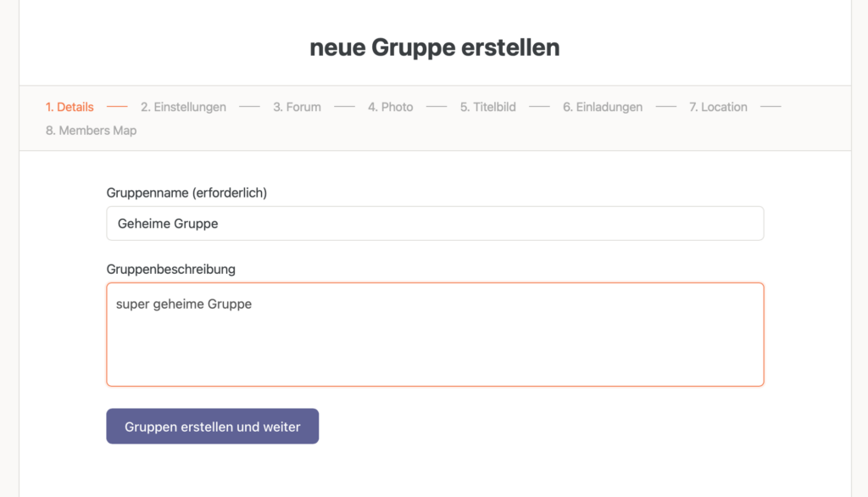Go to the '2. Einstellungen' step
Viewport: 868px width, 497px height.
183,107
